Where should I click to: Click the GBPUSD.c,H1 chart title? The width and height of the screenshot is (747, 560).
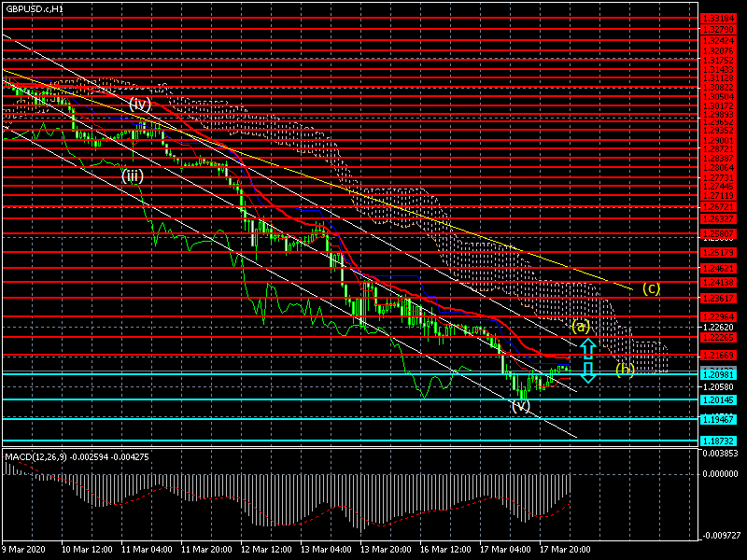35,8
